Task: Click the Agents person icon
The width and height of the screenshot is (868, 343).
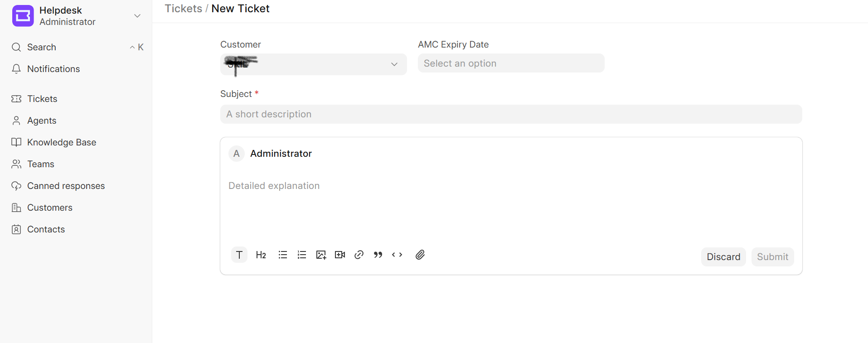Action: coord(16,121)
